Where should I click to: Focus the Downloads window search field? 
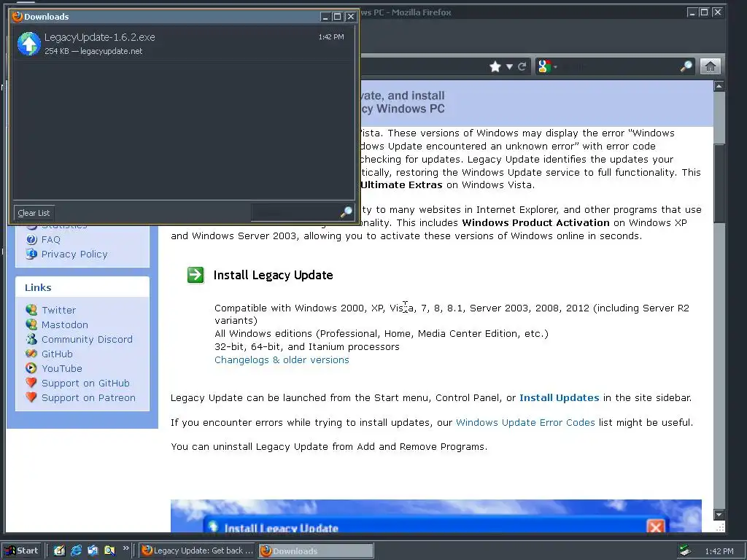point(295,212)
